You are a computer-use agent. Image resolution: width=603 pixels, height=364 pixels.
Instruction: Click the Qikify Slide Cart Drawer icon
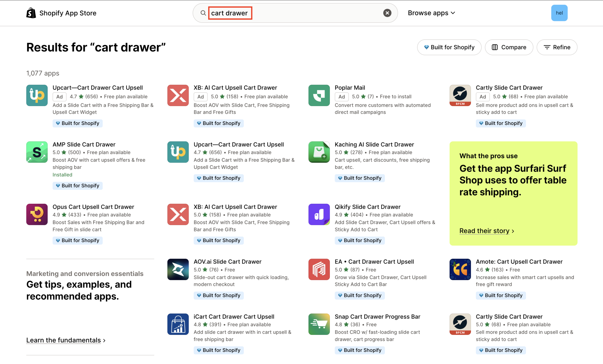(319, 214)
